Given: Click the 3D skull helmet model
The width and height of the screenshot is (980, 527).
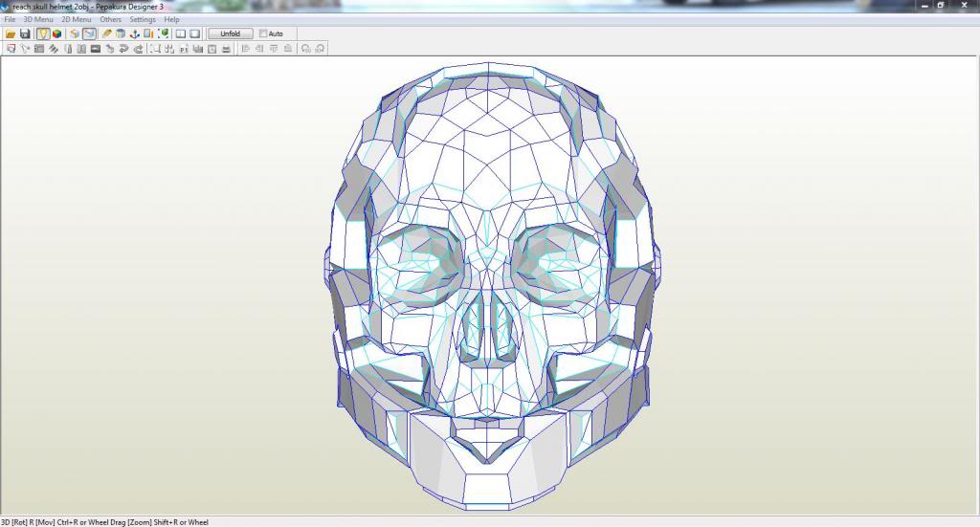Looking at the screenshot, I should (x=491, y=287).
